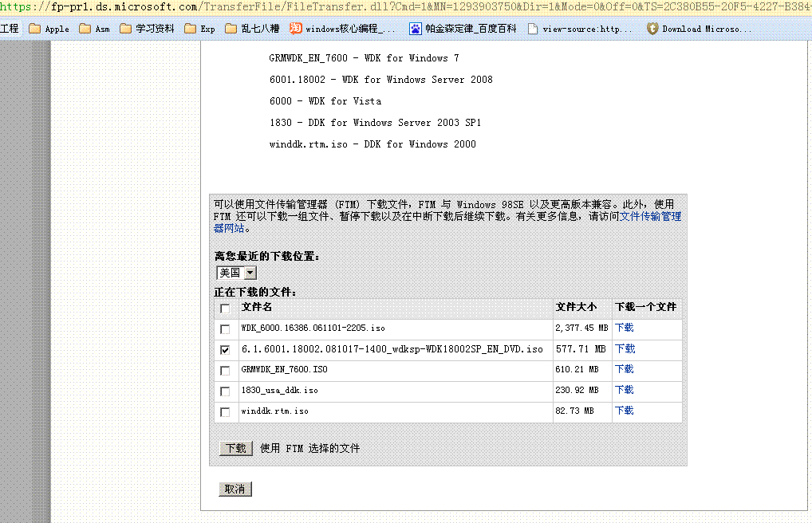Click the 230.92 MB size cell
Screen dimensions: 812x523
[577, 390]
